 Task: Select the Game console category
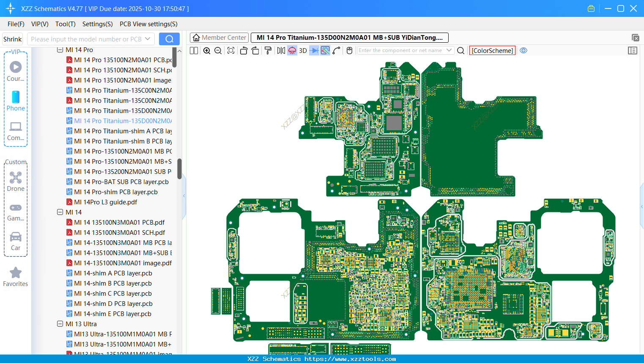[x=16, y=212]
